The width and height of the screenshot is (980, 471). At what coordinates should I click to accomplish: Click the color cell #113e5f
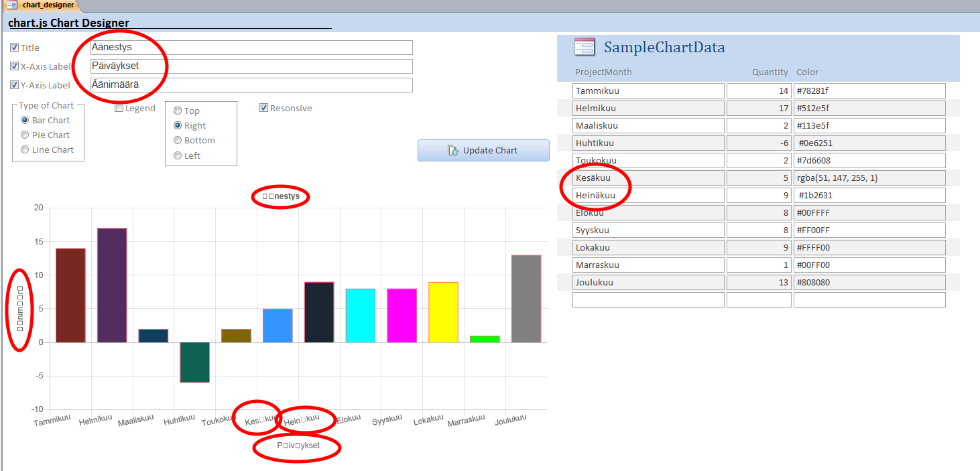(x=869, y=125)
